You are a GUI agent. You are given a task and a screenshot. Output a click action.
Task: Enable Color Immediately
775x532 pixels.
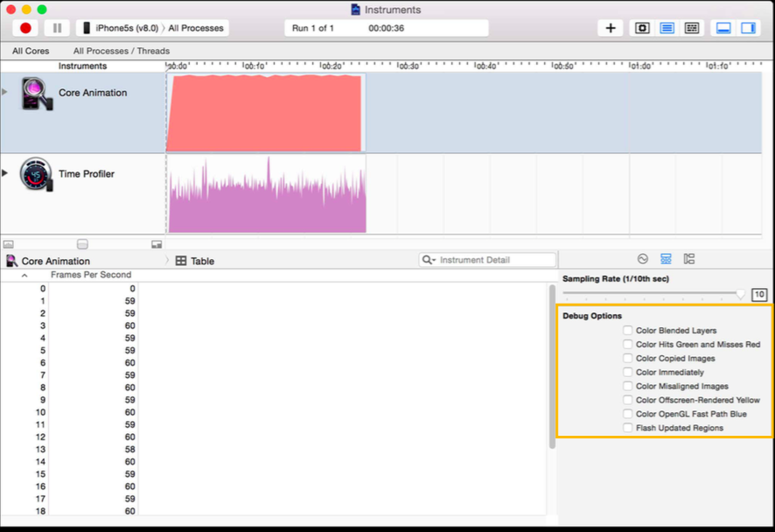628,372
